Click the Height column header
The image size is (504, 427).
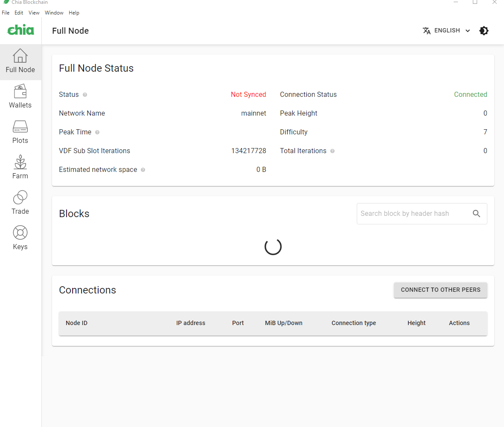(x=416, y=323)
